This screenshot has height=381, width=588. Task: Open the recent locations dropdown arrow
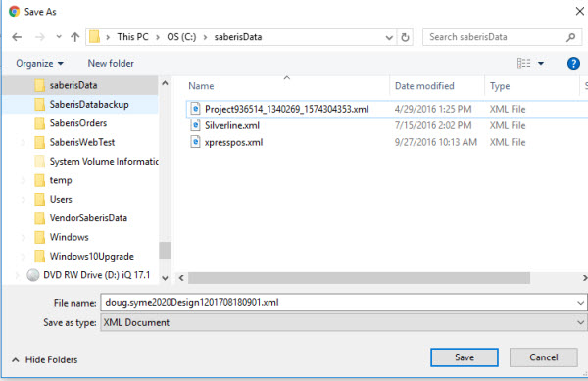59,36
